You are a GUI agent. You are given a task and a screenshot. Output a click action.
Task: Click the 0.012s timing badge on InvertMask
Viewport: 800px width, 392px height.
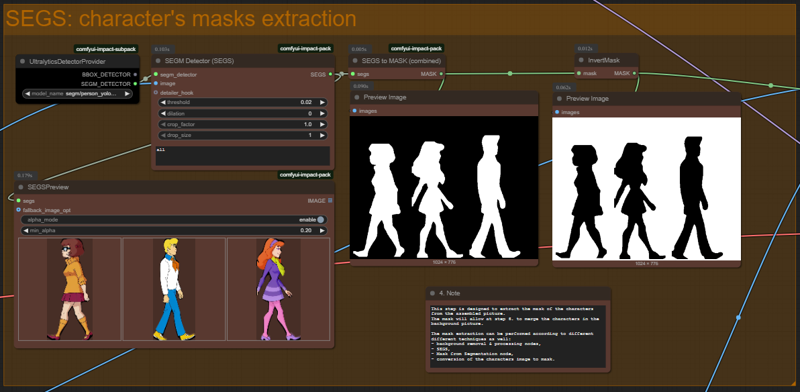pos(585,48)
